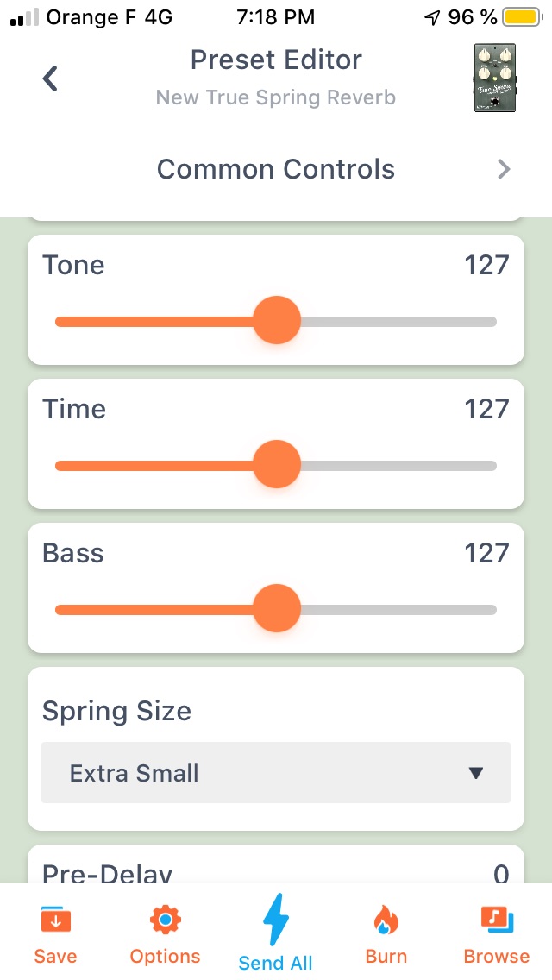Viewport: 552px width, 980px height.
Task: Tap the Pre-Delay control card
Action: [276, 866]
